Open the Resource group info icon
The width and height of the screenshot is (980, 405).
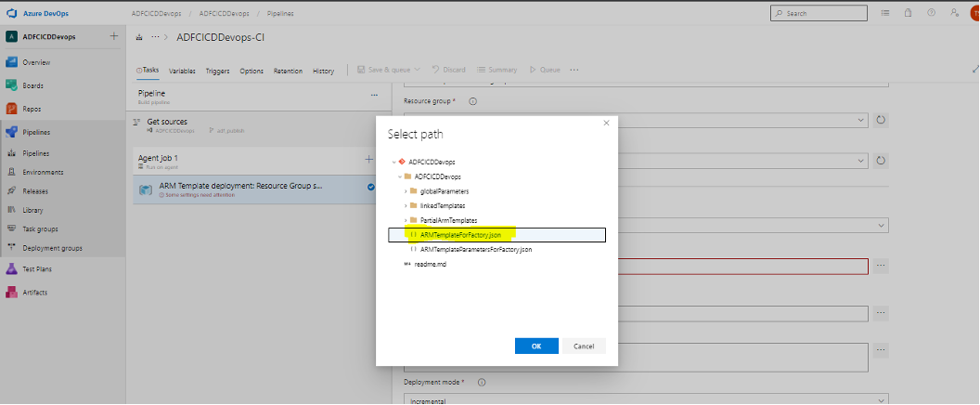pos(472,101)
